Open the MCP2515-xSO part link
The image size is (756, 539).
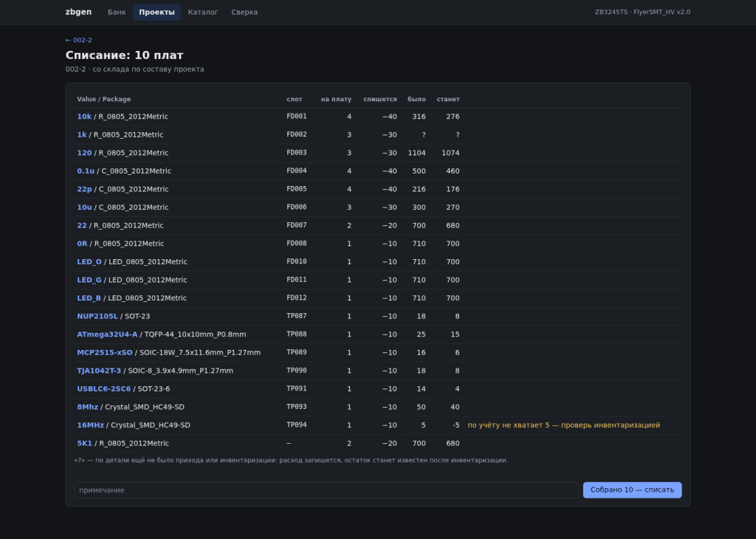tap(105, 353)
